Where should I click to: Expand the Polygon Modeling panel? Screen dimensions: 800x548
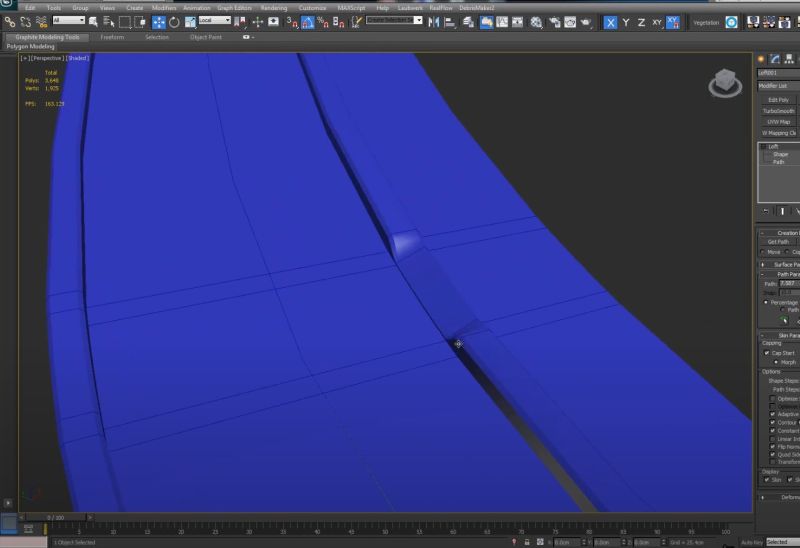pos(31,46)
